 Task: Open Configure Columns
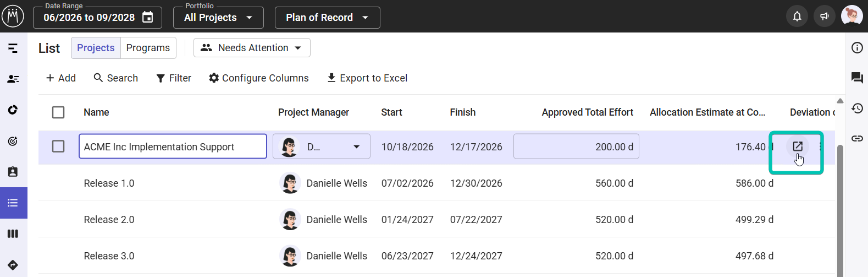259,78
